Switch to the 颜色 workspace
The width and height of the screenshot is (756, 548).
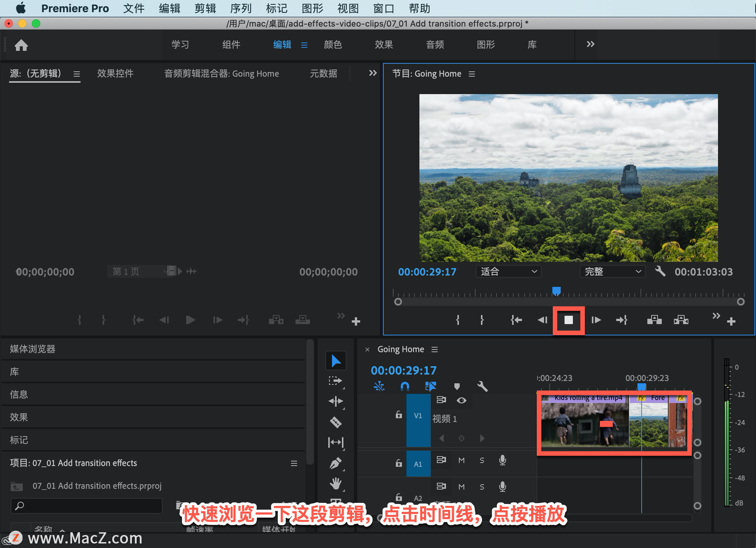pyautogui.click(x=333, y=44)
